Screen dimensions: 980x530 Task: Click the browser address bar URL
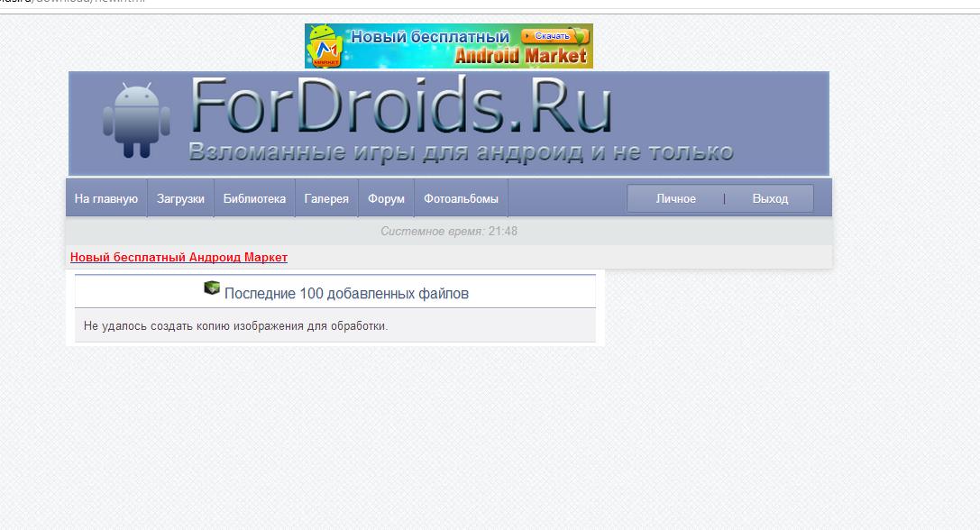click(x=72, y=2)
